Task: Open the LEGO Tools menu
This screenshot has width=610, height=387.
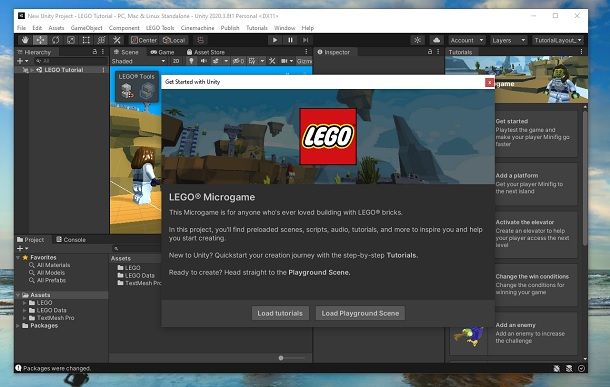Action: coord(160,28)
